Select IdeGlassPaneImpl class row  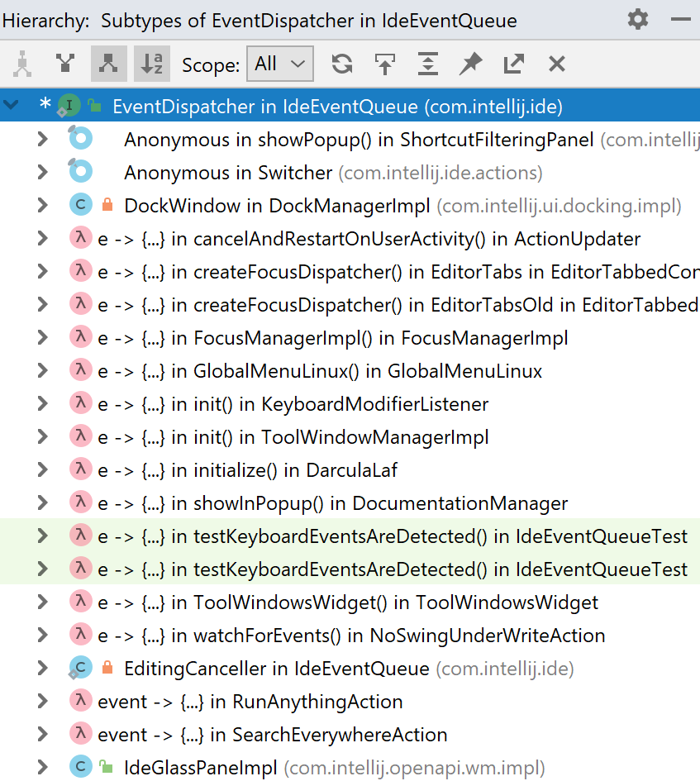350,767
